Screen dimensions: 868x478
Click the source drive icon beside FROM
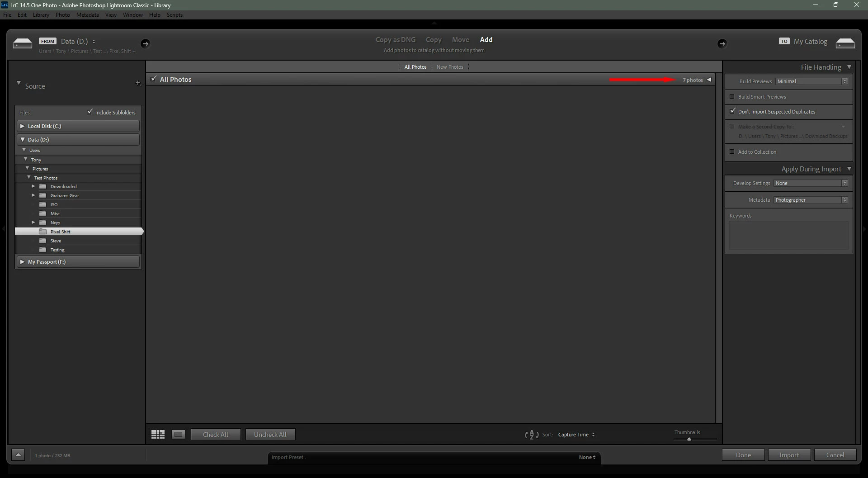(x=23, y=43)
